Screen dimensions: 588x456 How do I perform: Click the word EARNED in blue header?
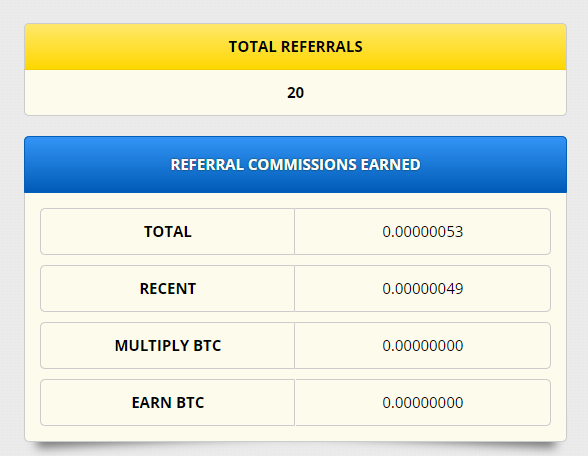click(390, 165)
